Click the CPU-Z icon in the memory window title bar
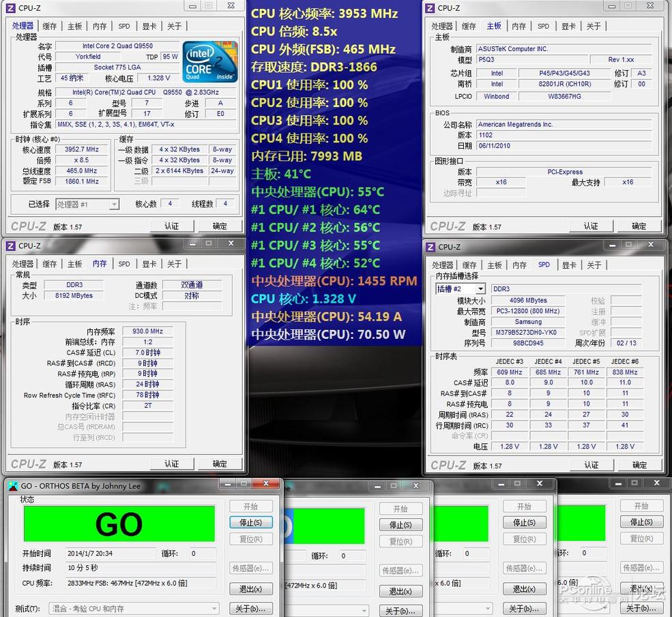 coord(11,245)
